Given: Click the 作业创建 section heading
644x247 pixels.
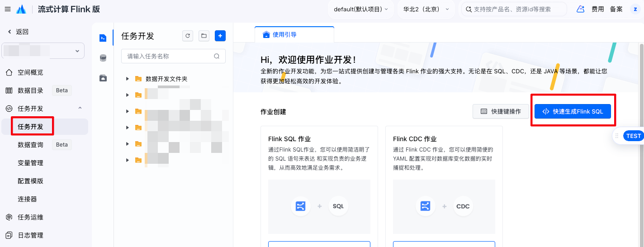Looking at the screenshot, I should [x=273, y=112].
